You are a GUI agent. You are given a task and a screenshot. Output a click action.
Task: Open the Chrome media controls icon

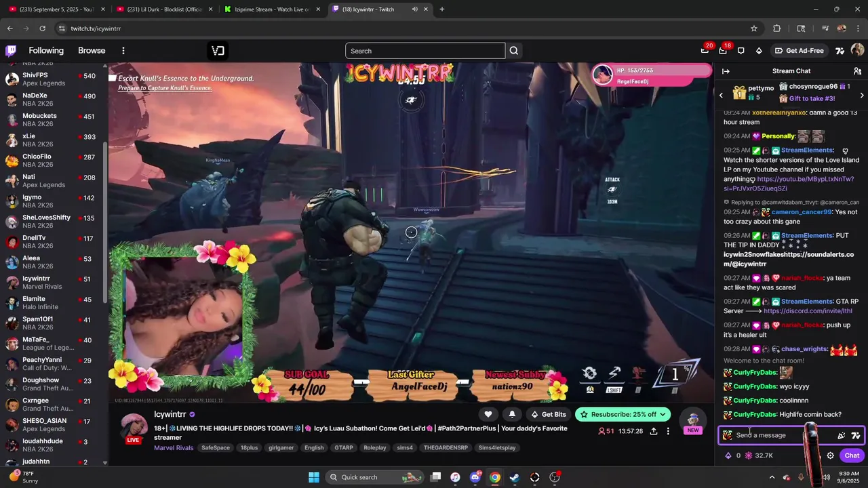825,28
